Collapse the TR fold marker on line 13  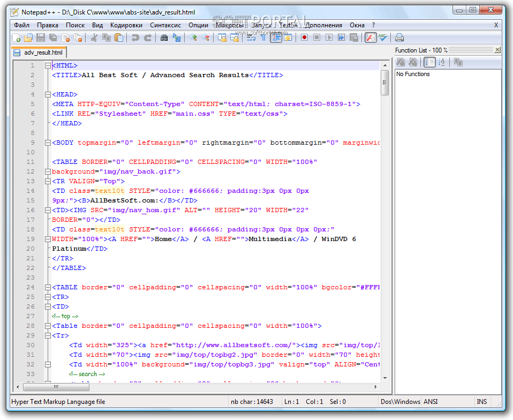click(x=48, y=181)
